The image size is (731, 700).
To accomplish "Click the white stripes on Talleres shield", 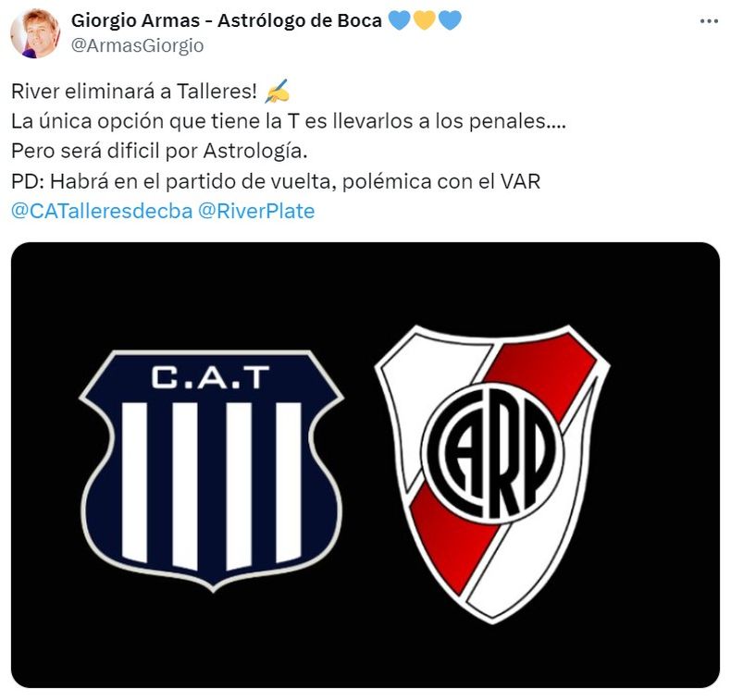I will pos(212,486).
